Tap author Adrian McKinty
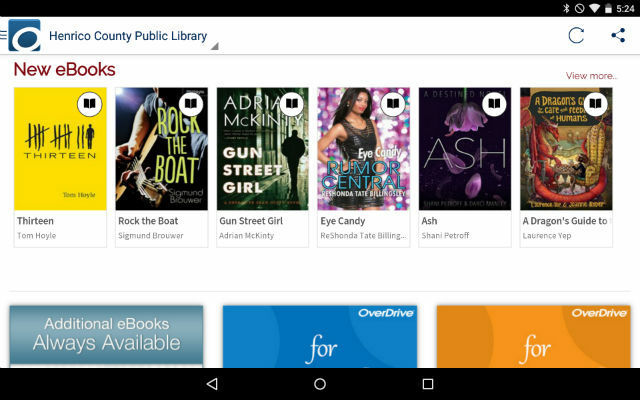640x400 pixels. [x=247, y=236]
